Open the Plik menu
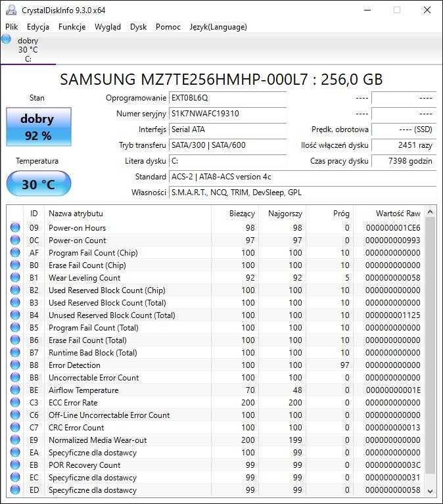Image resolution: width=443 pixels, height=504 pixels. coord(12,27)
